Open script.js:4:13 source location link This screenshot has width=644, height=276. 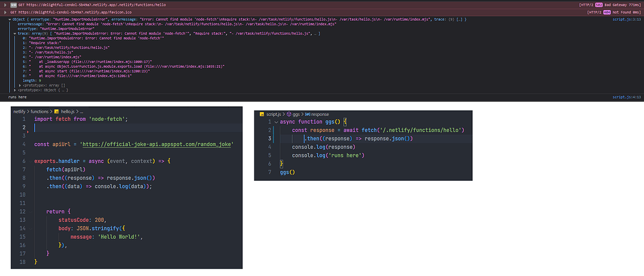627,97
